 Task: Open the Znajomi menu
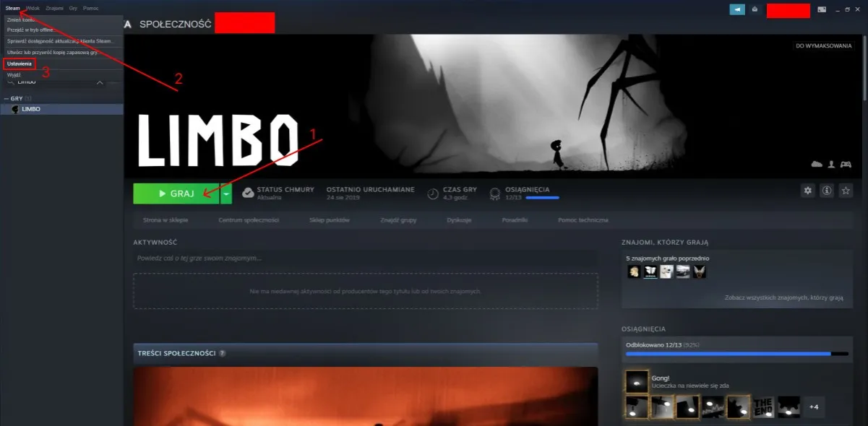click(x=54, y=8)
